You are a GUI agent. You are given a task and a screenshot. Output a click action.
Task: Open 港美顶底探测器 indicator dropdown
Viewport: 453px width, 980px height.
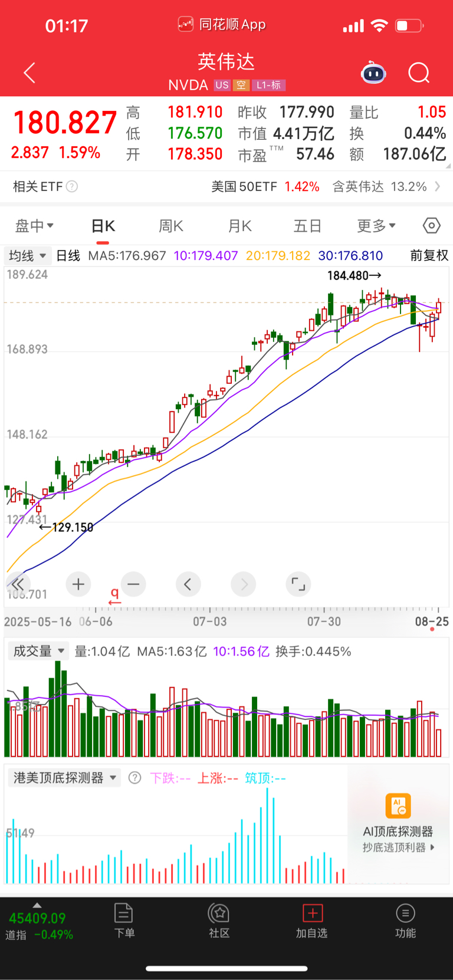click(x=64, y=778)
